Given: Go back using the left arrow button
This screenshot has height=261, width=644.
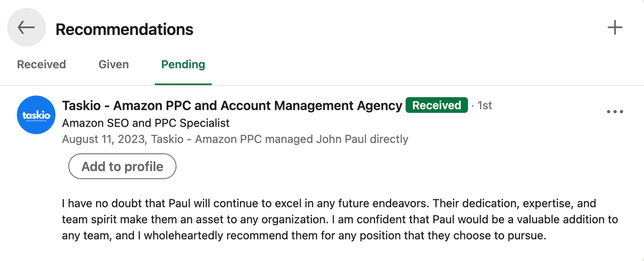Looking at the screenshot, I should pyautogui.click(x=26, y=28).
